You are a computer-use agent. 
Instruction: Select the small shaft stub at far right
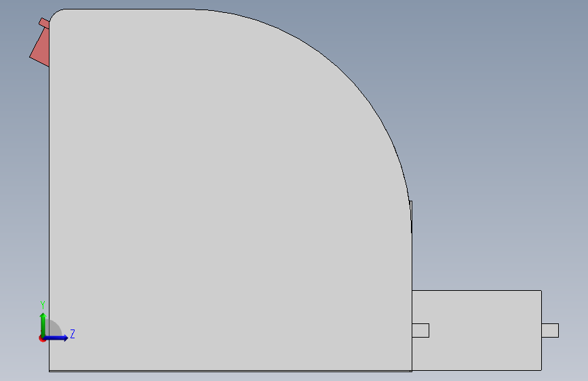click(550, 330)
